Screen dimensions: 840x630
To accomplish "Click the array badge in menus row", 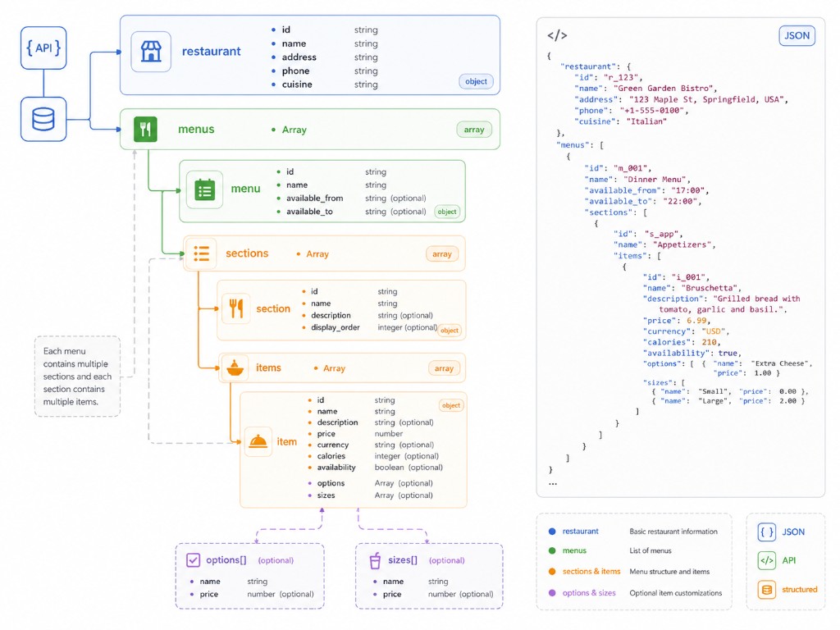I will point(474,130).
